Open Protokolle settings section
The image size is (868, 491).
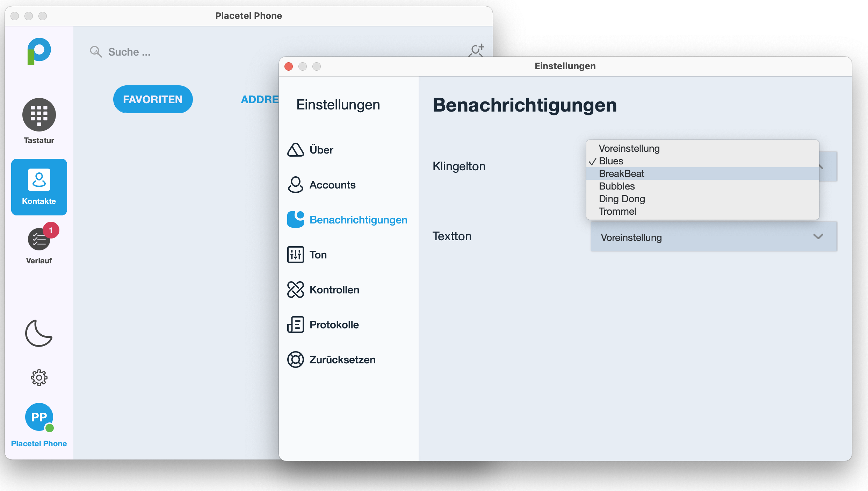pos(334,325)
